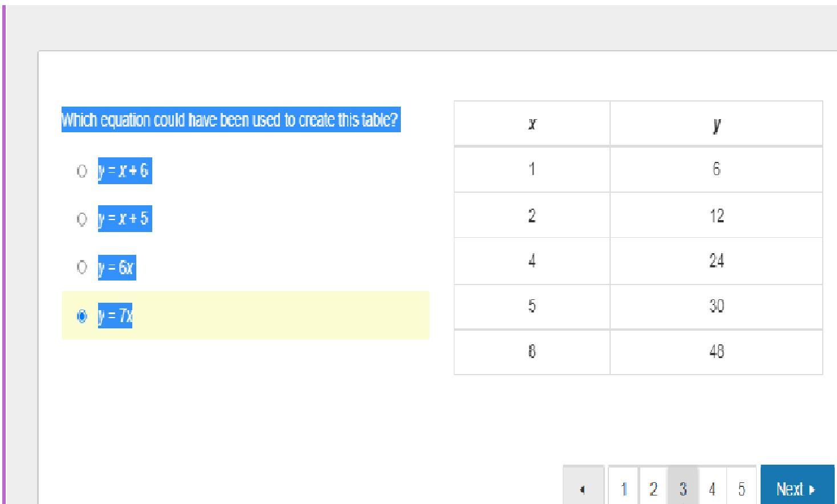Image resolution: width=837 pixels, height=504 pixels.
Task: Open question page 1
Action: click(624, 488)
